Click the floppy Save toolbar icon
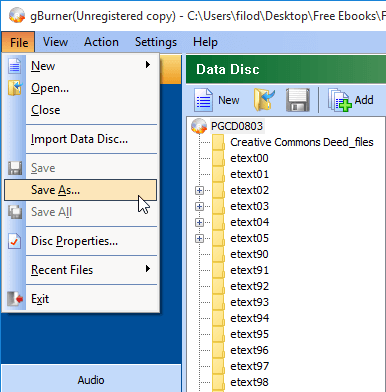 (x=298, y=100)
